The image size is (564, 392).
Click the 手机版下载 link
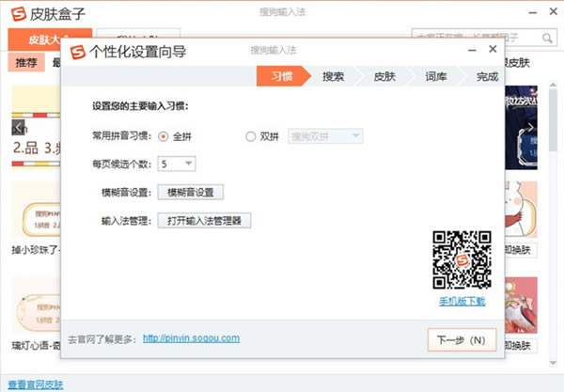[x=462, y=302]
